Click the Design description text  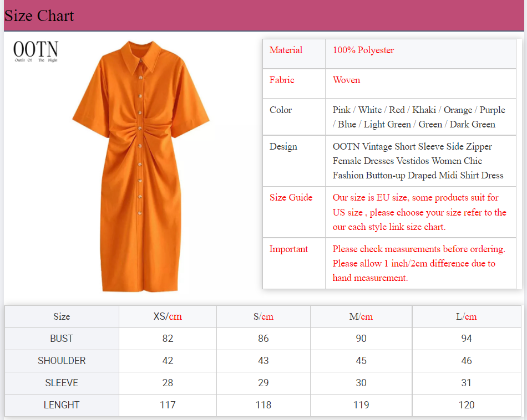[x=418, y=161]
